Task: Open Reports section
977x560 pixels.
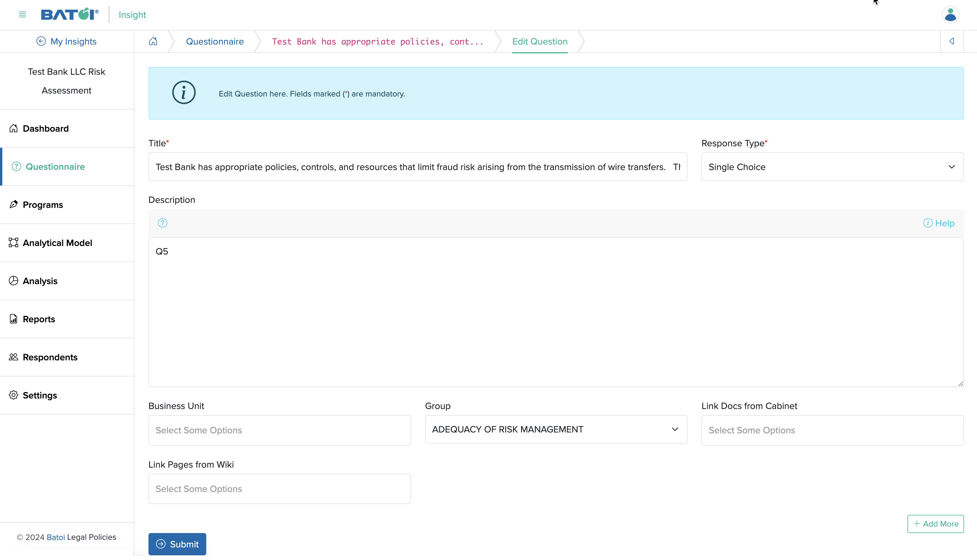Action: (67, 319)
